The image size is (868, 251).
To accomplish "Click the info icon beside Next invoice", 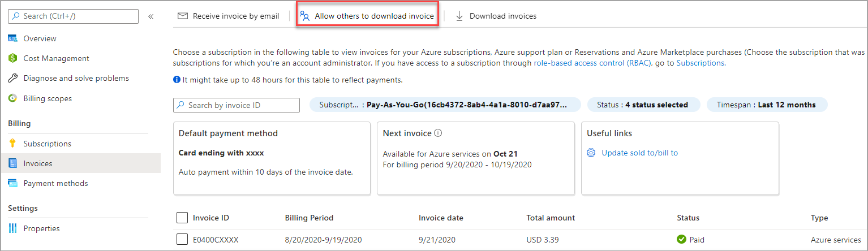I will [x=437, y=133].
